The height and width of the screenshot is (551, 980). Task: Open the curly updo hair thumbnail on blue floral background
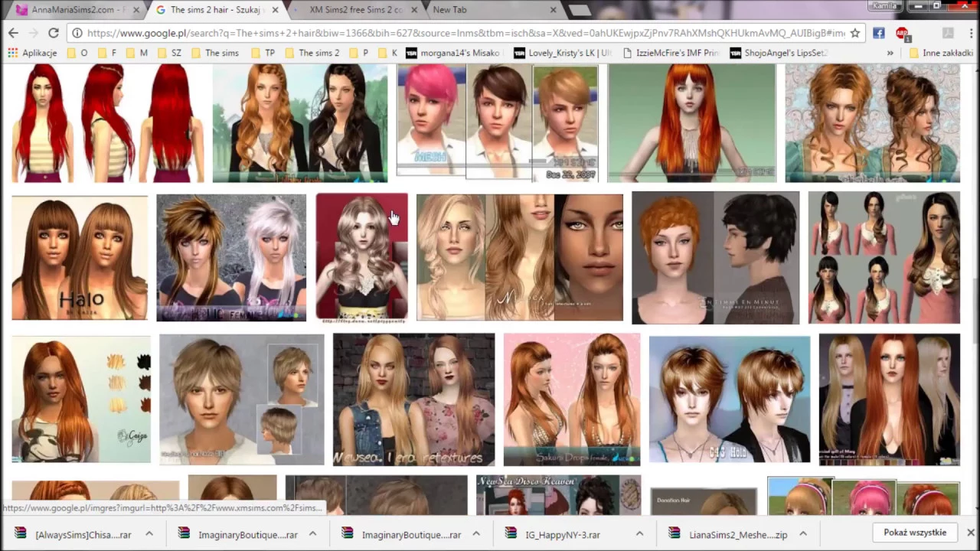872,123
